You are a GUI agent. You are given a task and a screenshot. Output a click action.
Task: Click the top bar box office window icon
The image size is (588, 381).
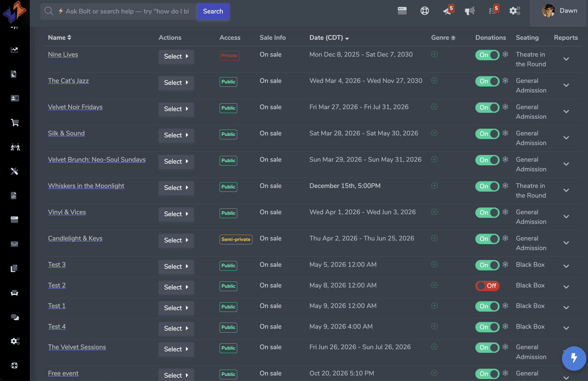pyautogui.click(x=402, y=11)
